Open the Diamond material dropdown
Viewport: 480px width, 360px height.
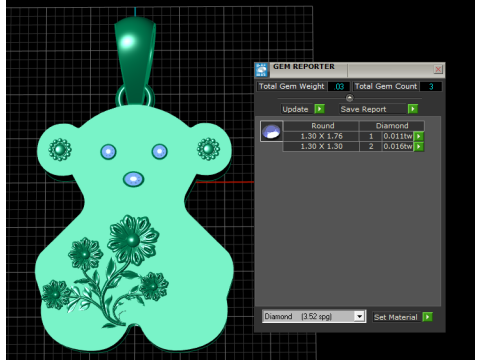click(x=359, y=316)
